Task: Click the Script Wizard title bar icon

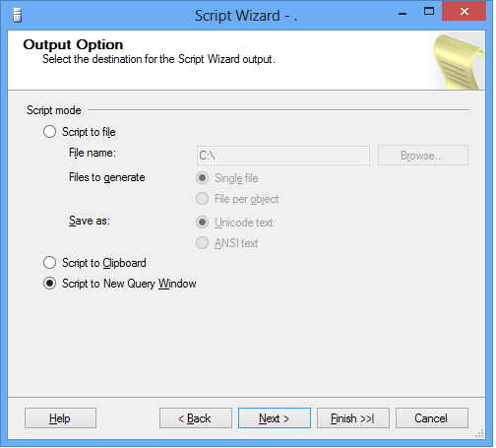Action: pos(17,15)
